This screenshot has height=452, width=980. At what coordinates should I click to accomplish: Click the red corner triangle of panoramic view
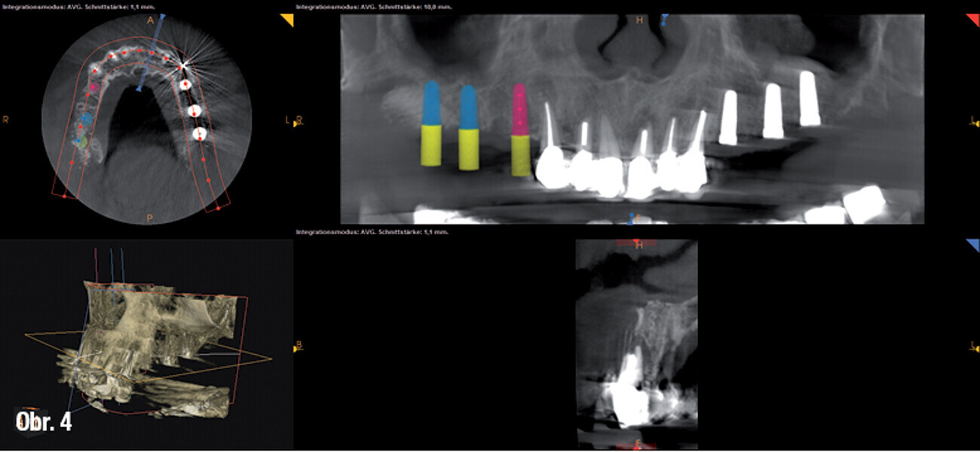pos(972,20)
